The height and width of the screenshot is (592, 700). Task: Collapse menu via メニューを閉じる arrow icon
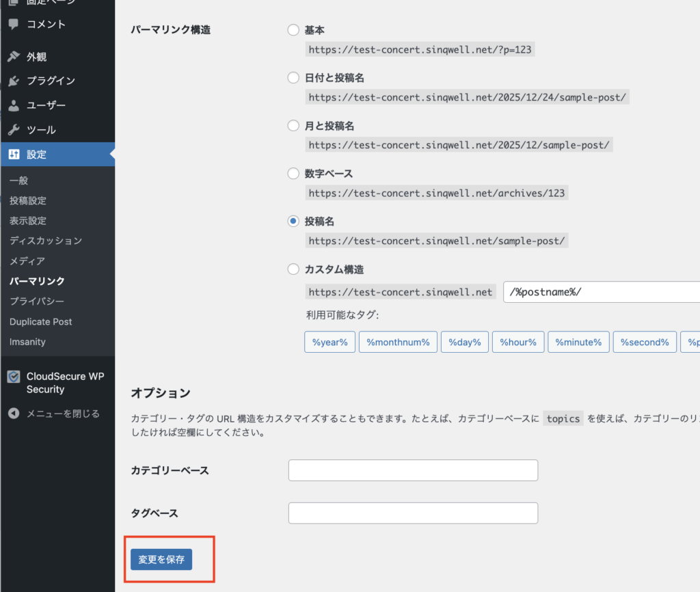[14, 414]
